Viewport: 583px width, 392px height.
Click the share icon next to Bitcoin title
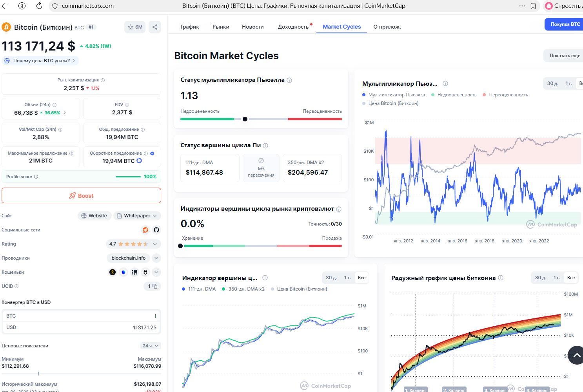tap(155, 27)
